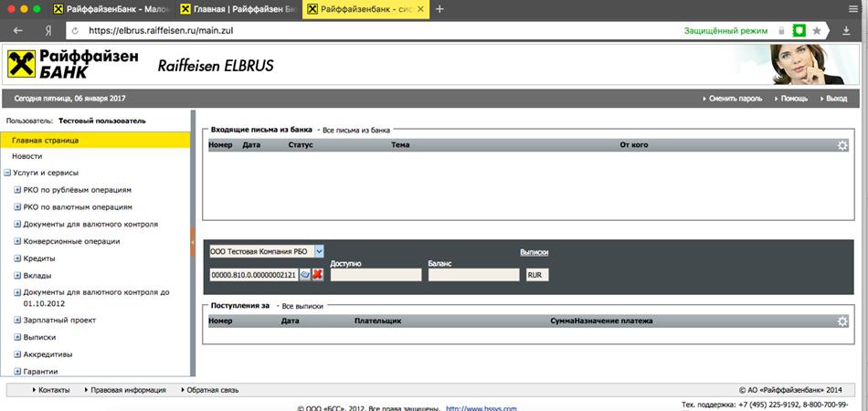This screenshot has width=868, height=411.
Task: Sort incoming letters by 'Тема' column
Action: click(x=400, y=145)
